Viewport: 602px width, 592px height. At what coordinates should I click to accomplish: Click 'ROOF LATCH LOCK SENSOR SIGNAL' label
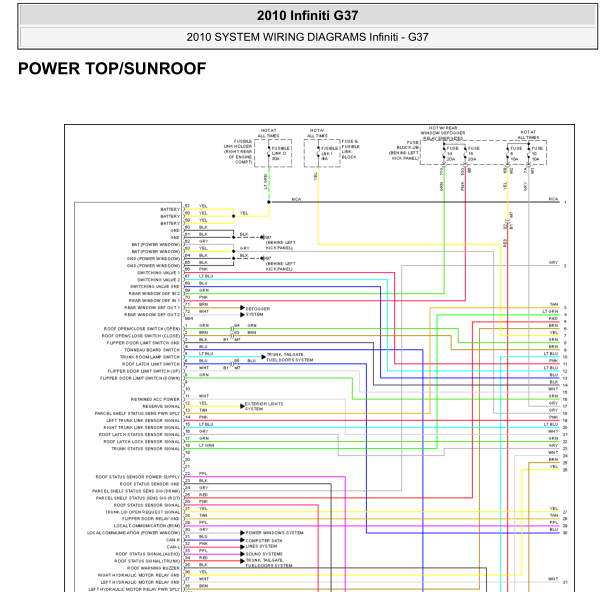point(142,441)
